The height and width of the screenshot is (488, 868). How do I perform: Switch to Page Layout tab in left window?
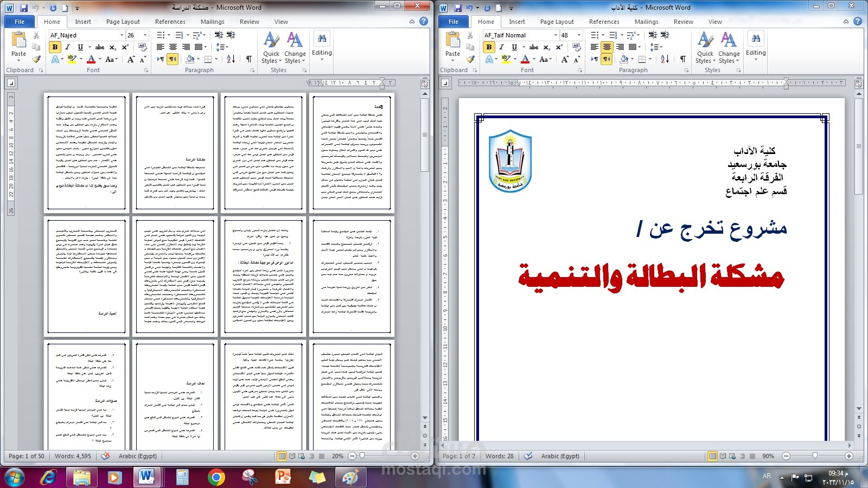click(x=123, y=22)
